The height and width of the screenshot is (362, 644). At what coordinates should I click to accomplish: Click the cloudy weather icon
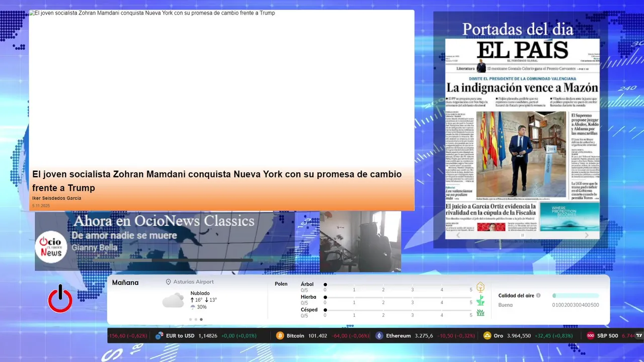point(173,300)
